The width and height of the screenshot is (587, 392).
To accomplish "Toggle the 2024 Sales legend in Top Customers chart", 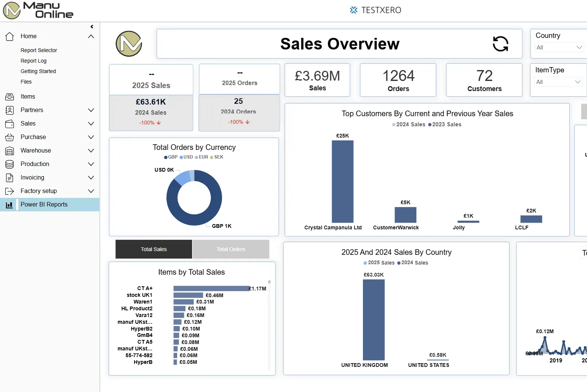I will [x=408, y=124].
